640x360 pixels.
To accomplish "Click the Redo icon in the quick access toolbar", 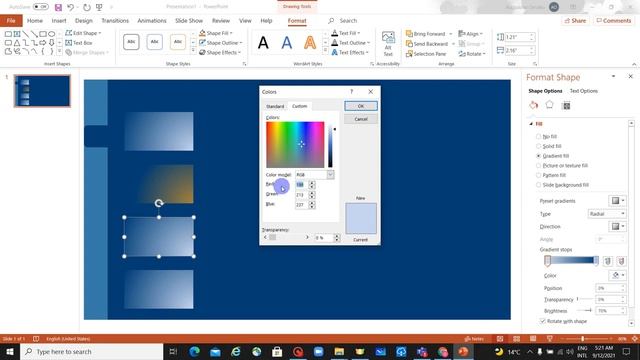I will (x=87, y=7).
